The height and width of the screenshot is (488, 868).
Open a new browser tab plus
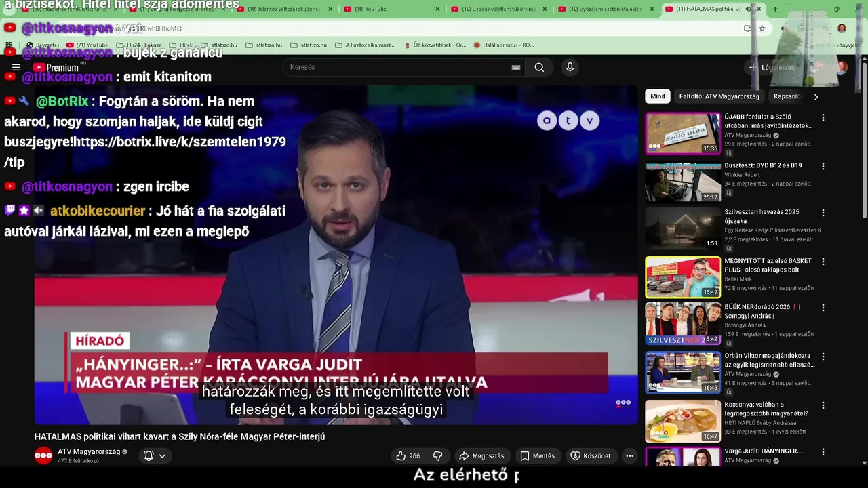pyautogui.click(x=775, y=9)
